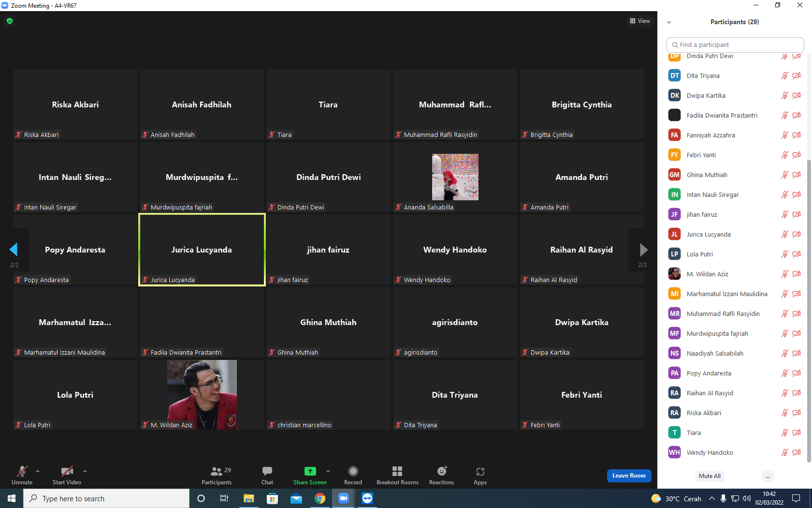Click the Unmute microphone icon
The width and height of the screenshot is (812, 508).
pyautogui.click(x=22, y=471)
